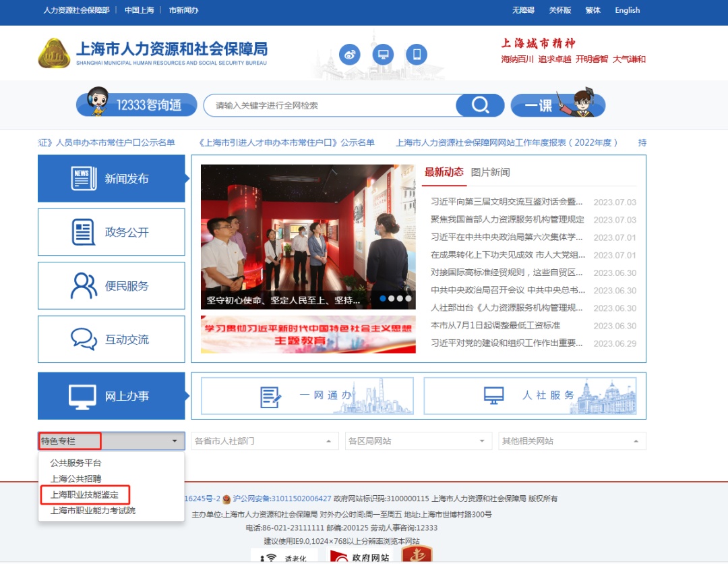
Task: Open the 互动交流 chat bubbles tile
Action: click(111, 339)
